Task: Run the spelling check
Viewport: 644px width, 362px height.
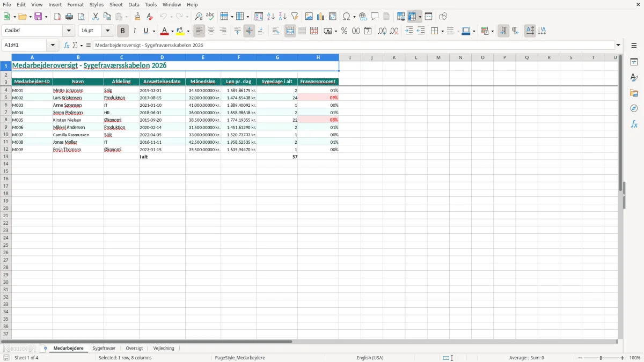Action: (x=210, y=17)
